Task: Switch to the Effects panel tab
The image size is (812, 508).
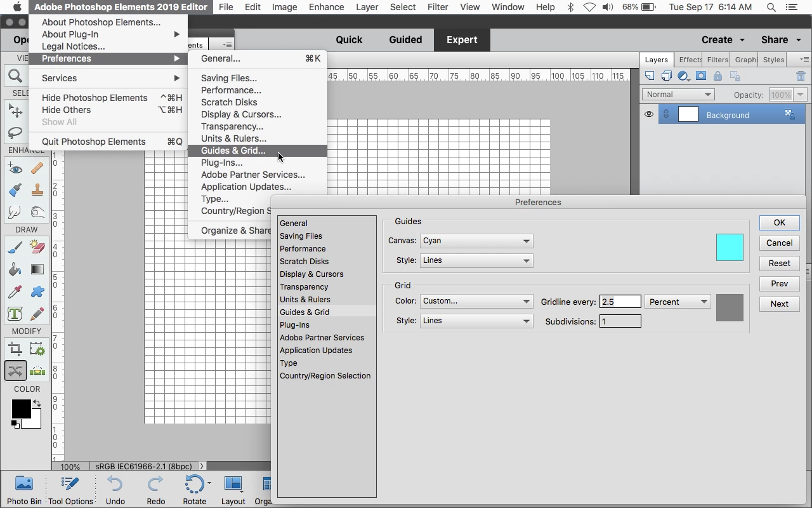Action: pyautogui.click(x=689, y=60)
